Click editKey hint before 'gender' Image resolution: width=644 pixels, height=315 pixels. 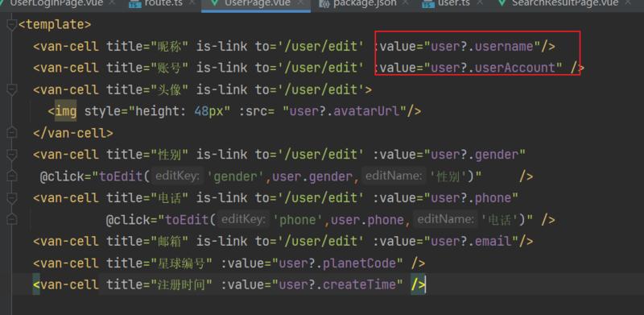(177, 176)
